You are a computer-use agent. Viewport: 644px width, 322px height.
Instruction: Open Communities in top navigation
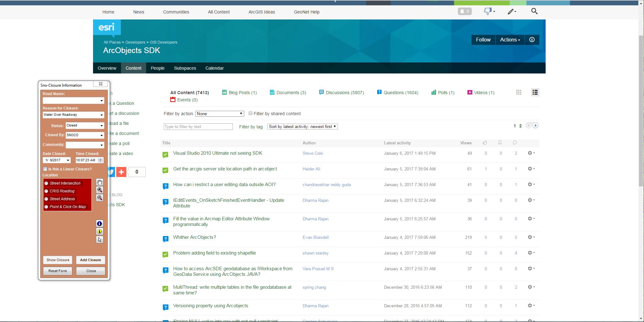[176, 12]
